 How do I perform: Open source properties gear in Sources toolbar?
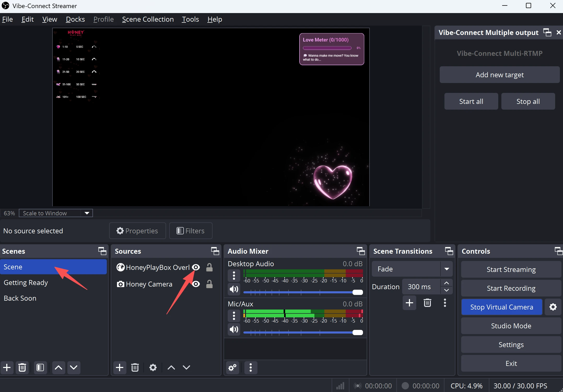tap(153, 367)
